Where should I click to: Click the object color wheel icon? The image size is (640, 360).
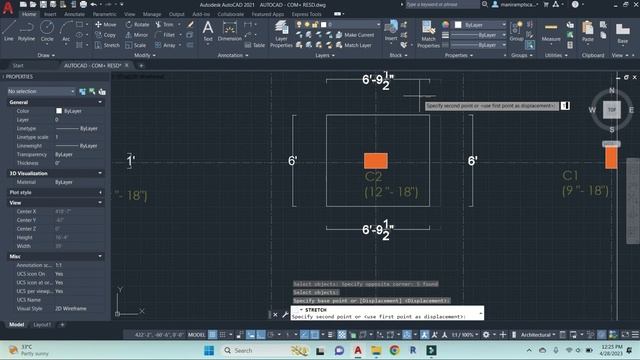point(445,25)
